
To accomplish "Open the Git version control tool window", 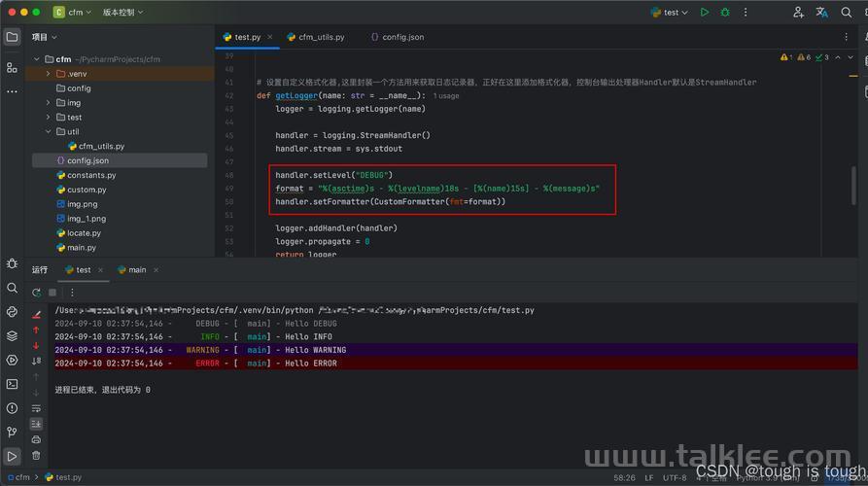I will pos(12,432).
